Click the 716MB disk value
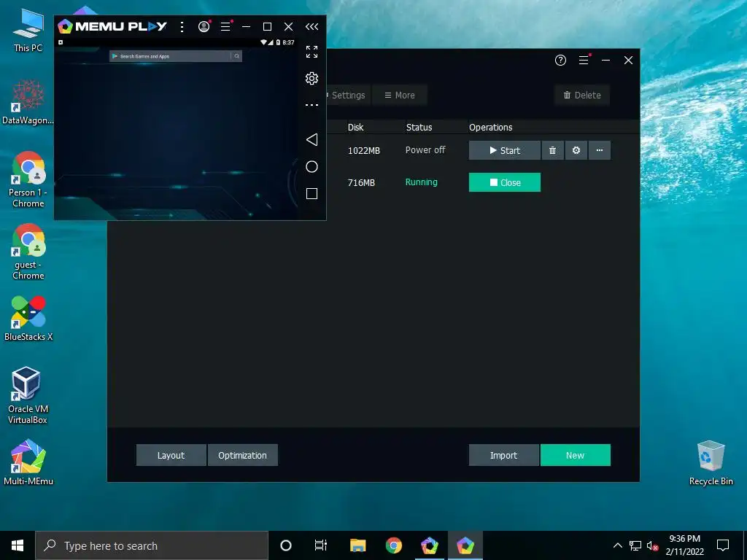This screenshot has width=747, height=560. [362, 182]
